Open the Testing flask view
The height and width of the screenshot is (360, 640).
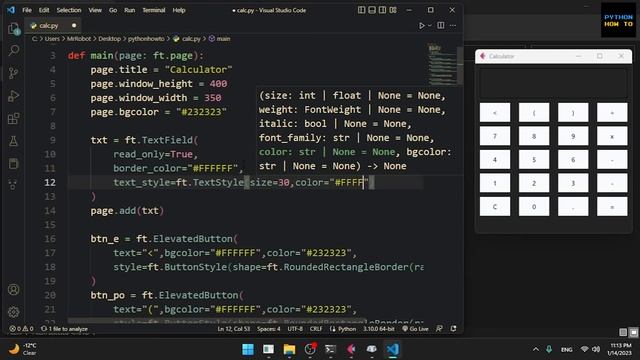pyautogui.click(x=13, y=141)
